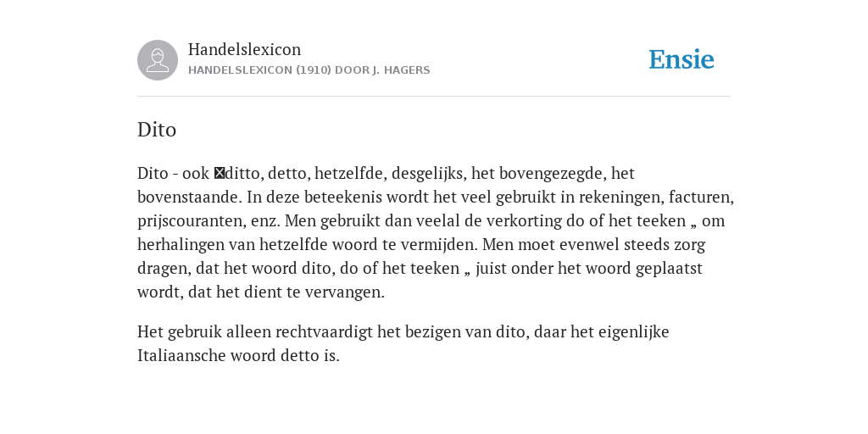Click the word bovenstaande in the second line
Image resolution: width=868 pixels, height=434 pixels.
click(189, 197)
